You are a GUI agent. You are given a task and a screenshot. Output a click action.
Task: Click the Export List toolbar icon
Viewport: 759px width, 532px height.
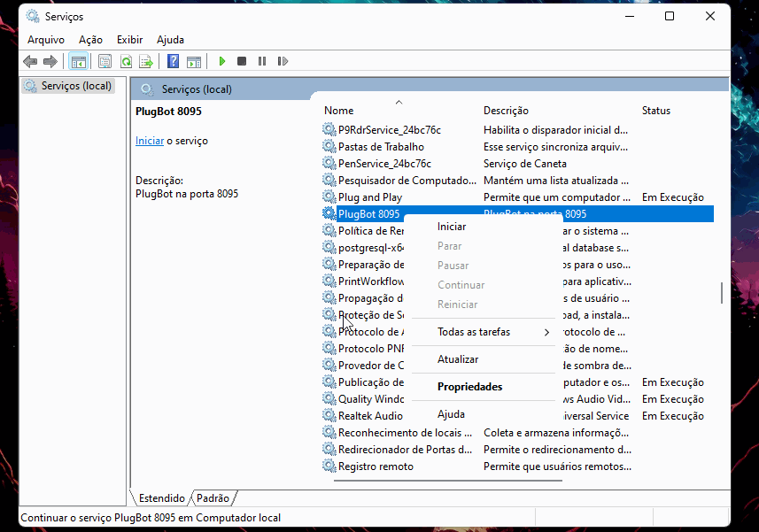click(x=146, y=61)
